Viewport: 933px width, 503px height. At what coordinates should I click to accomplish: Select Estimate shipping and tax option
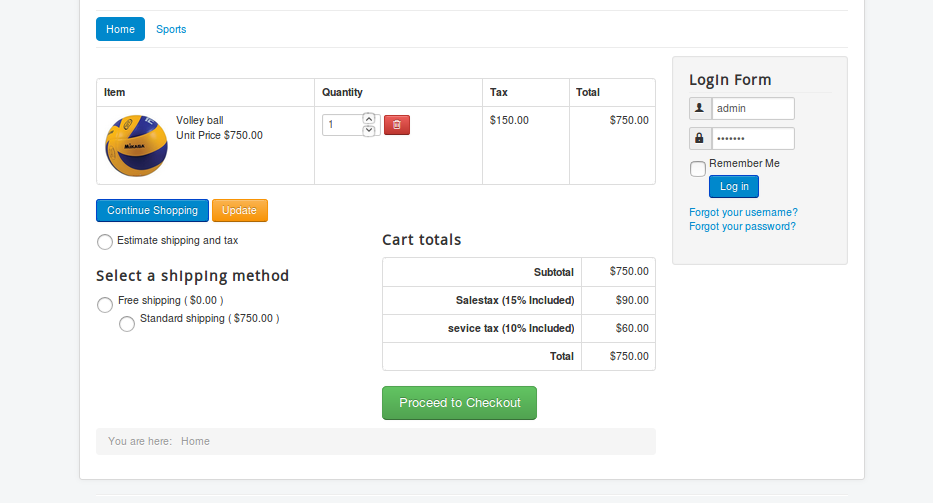click(105, 242)
